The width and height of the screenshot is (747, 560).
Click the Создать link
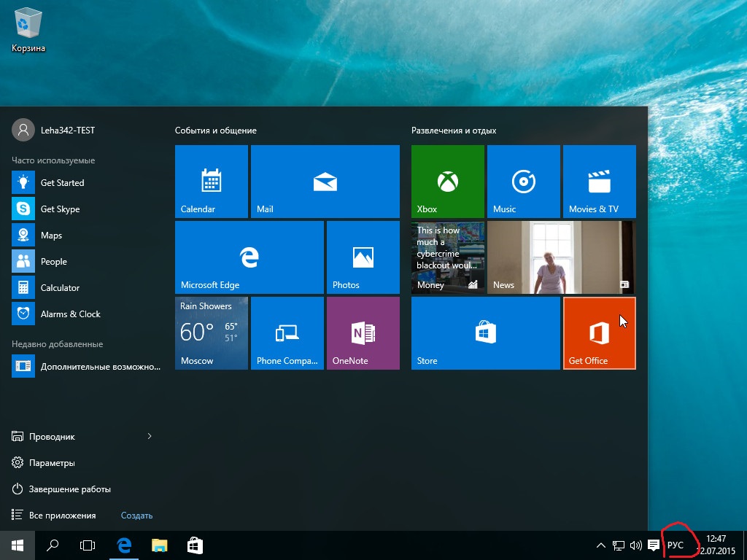pyautogui.click(x=136, y=516)
